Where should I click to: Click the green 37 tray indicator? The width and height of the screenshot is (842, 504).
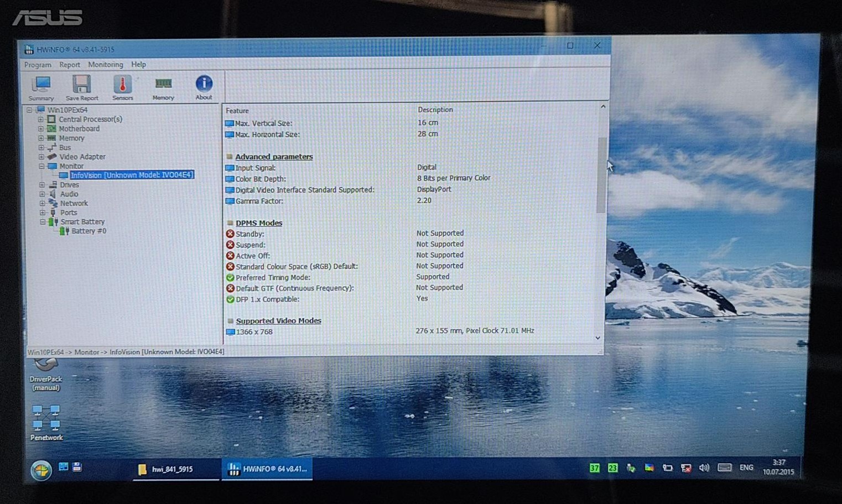pyautogui.click(x=594, y=468)
